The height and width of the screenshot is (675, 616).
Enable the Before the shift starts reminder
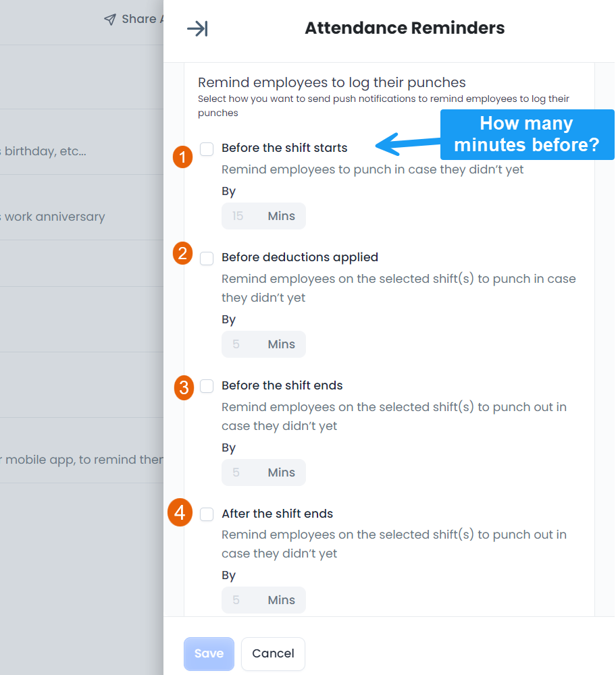tap(207, 148)
